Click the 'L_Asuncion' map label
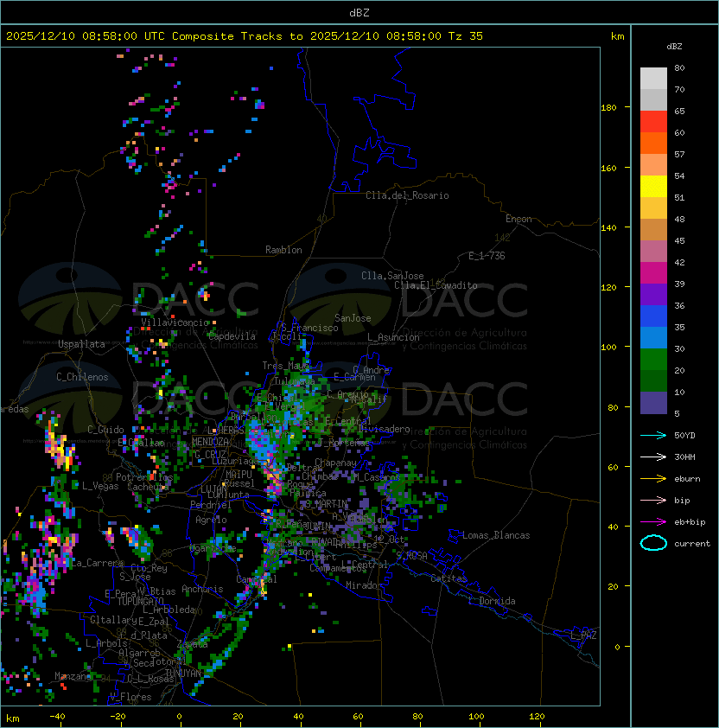Image resolution: width=719 pixels, height=728 pixels. coord(393,337)
